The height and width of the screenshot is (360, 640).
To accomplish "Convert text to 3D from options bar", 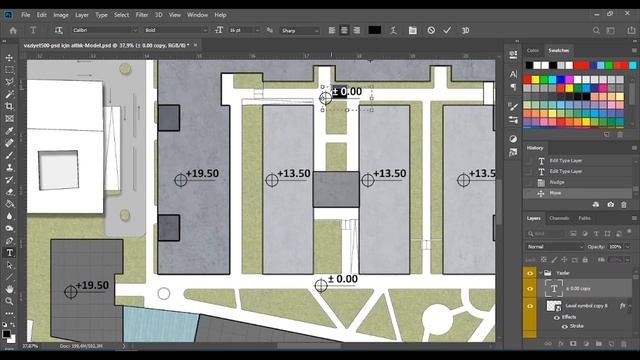I will click(x=465, y=30).
